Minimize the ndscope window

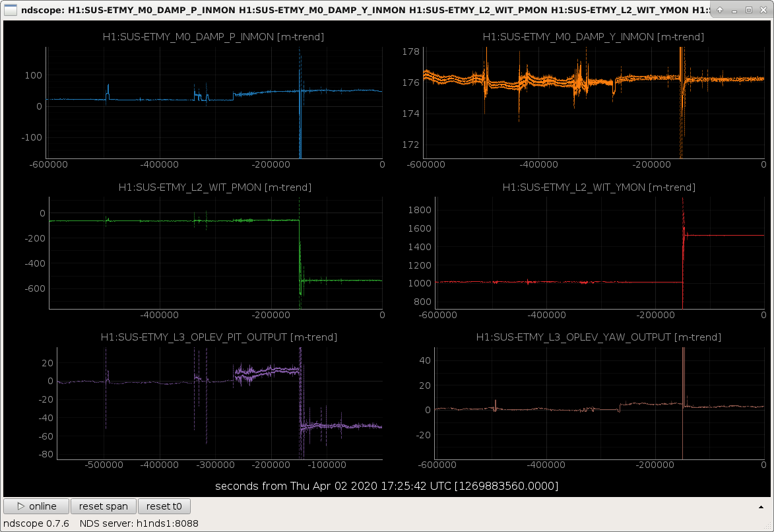[x=734, y=10]
